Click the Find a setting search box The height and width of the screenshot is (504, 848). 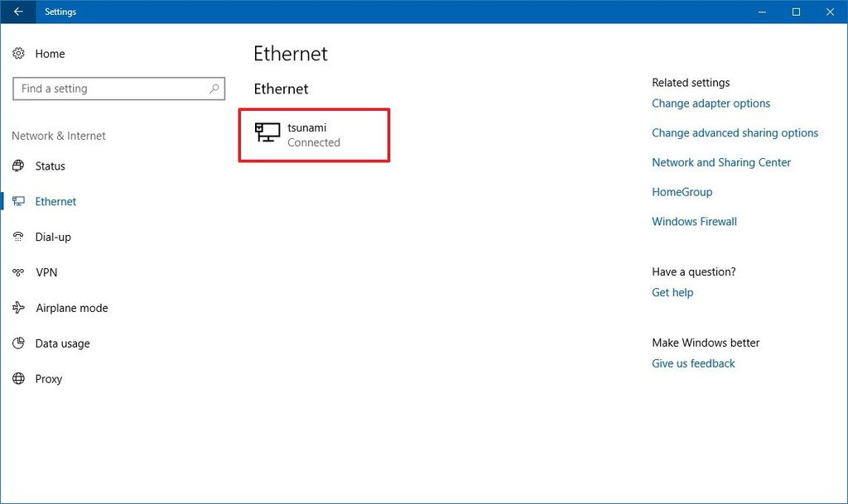[x=118, y=89]
